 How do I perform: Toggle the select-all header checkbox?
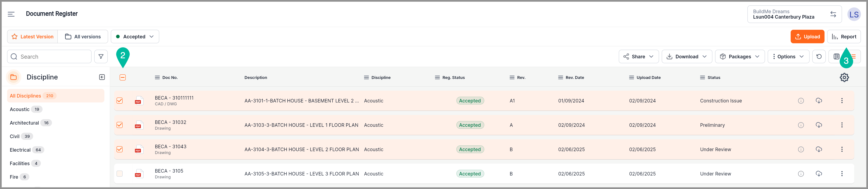(123, 77)
